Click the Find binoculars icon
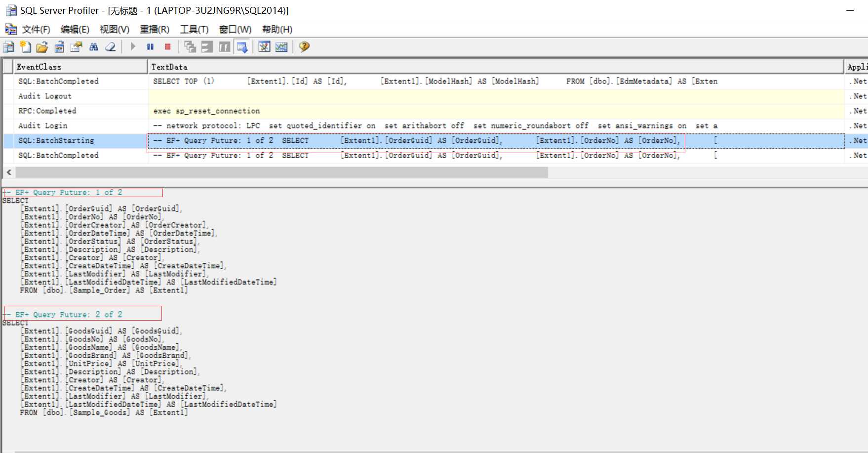Viewport: 868px width, 453px height. 93,47
